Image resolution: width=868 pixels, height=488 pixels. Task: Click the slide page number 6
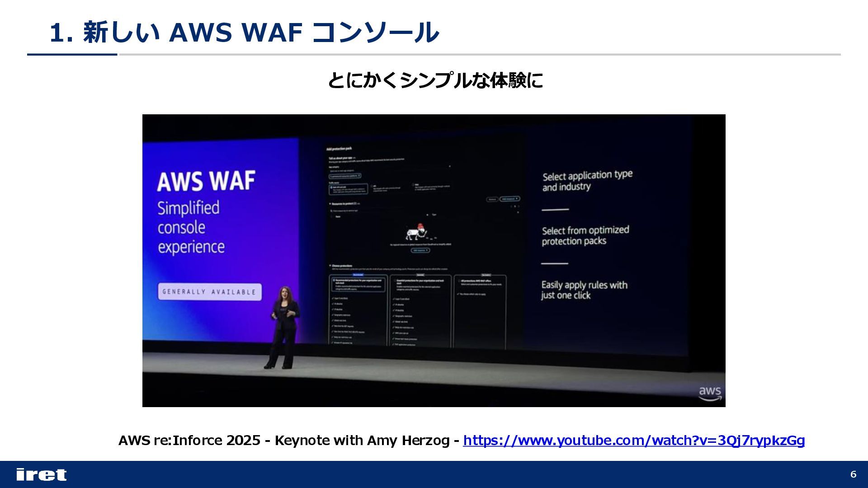[854, 474]
